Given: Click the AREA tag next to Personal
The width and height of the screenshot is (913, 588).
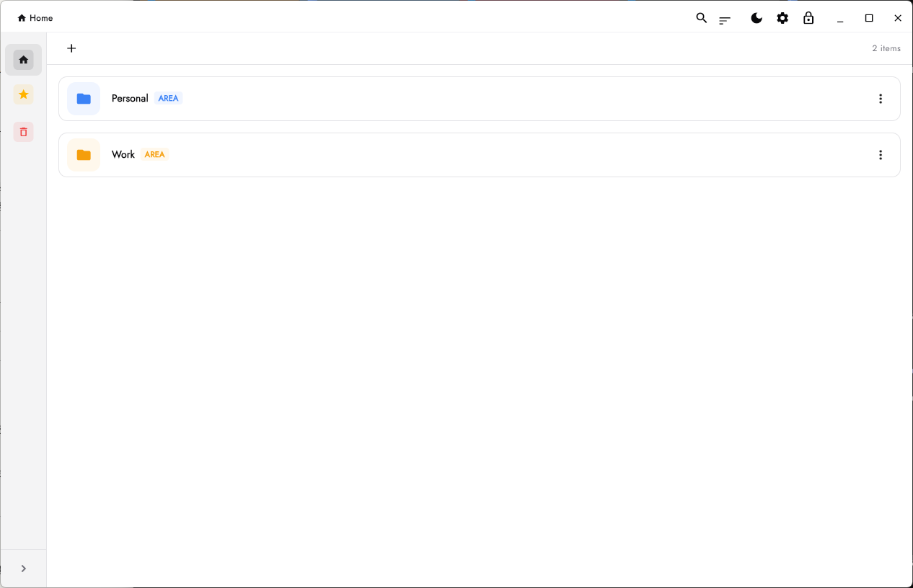Looking at the screenshot, I should [168, 99].
